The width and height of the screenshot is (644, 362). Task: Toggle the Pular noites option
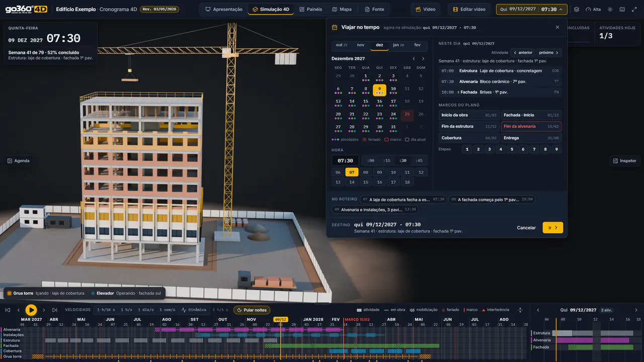(x=252, y=310)
